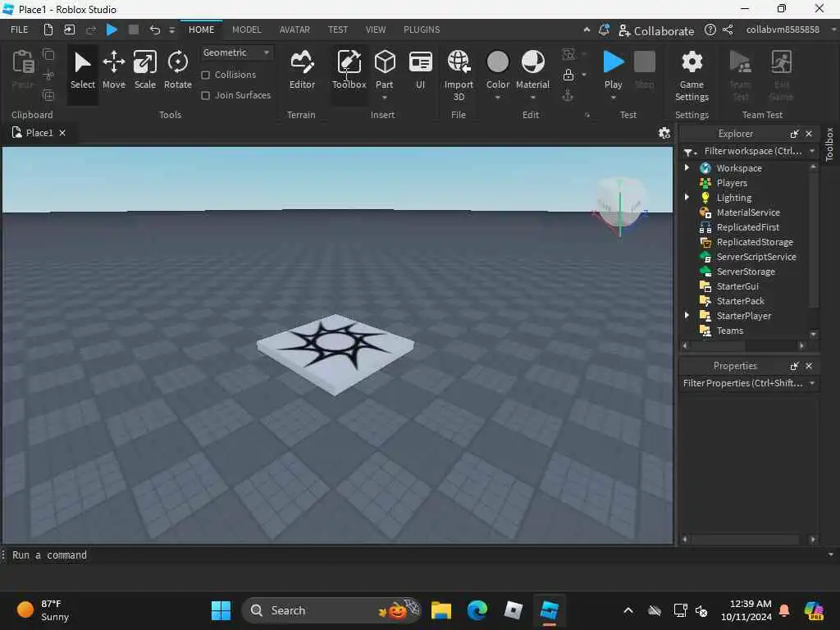
Task: Click Import 3D
Action: (x=459, y=75)
